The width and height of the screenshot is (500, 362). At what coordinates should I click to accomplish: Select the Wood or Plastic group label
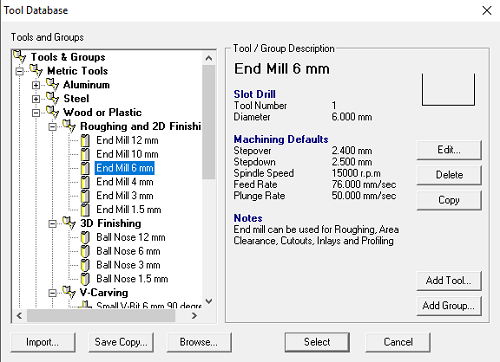[x=102, y=112]
